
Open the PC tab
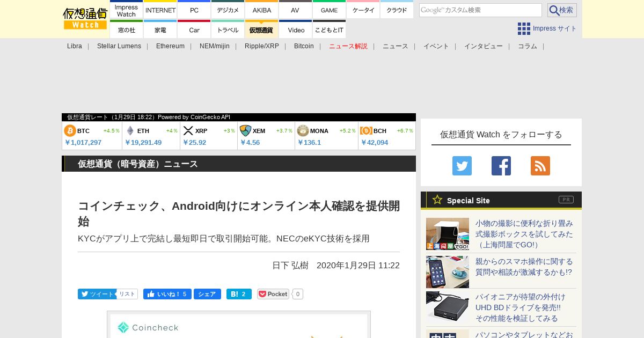(x=194, y=10)
